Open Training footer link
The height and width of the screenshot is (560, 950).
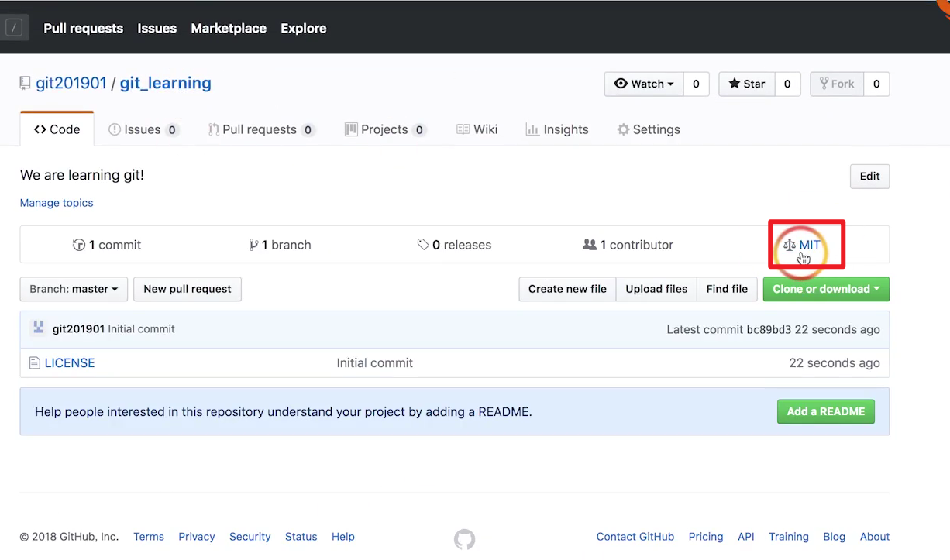(789, 537)
